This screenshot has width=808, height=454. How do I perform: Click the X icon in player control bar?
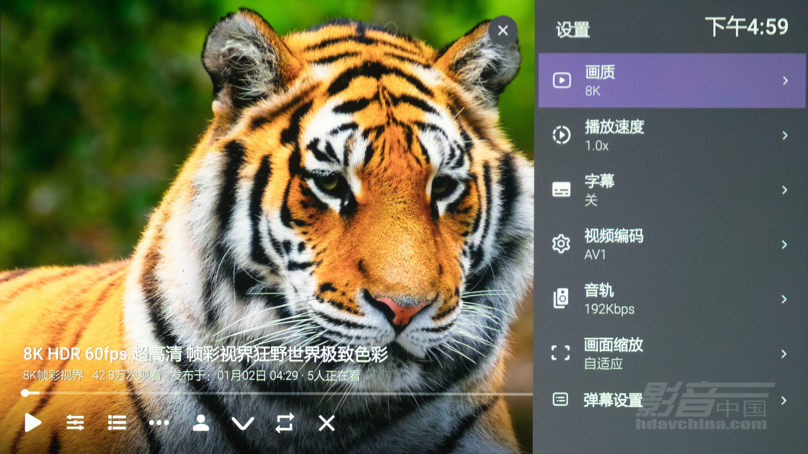(x=327, y=423)
